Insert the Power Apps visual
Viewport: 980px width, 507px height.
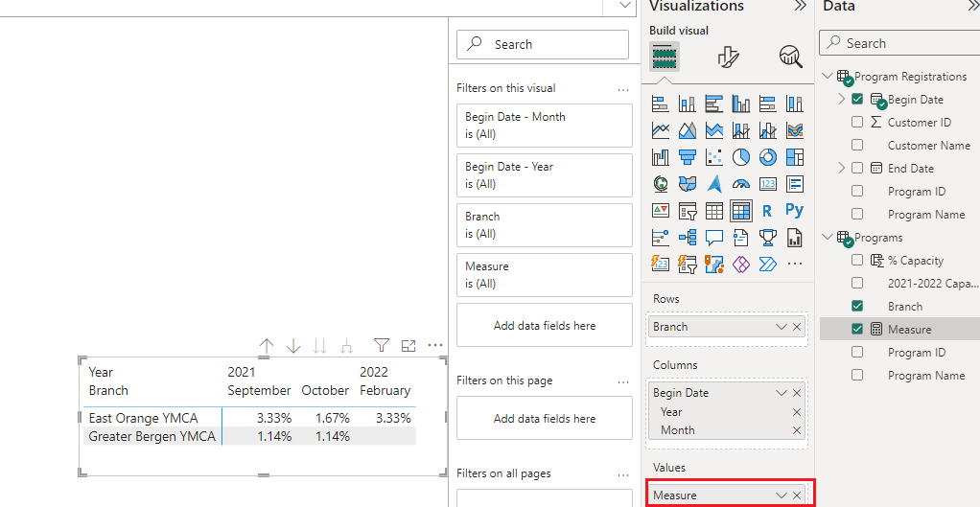(x=741, y=265)
